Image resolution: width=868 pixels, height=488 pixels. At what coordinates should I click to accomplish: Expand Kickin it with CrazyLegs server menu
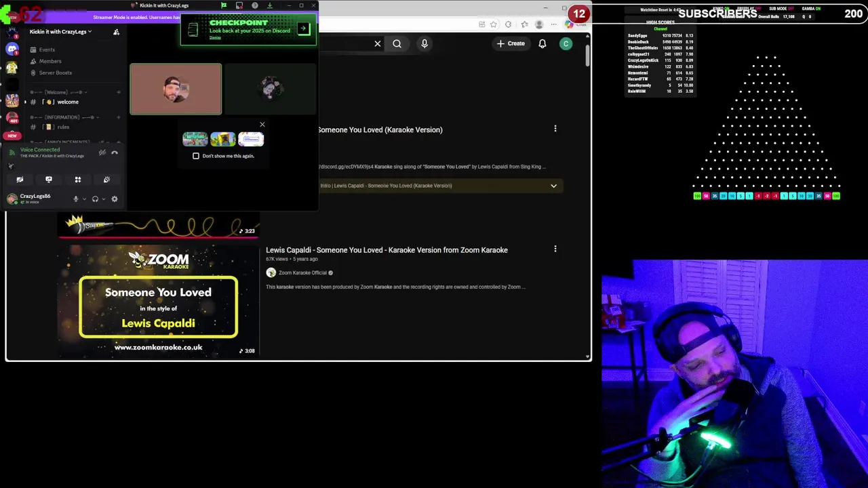click(x=61, y=31)
